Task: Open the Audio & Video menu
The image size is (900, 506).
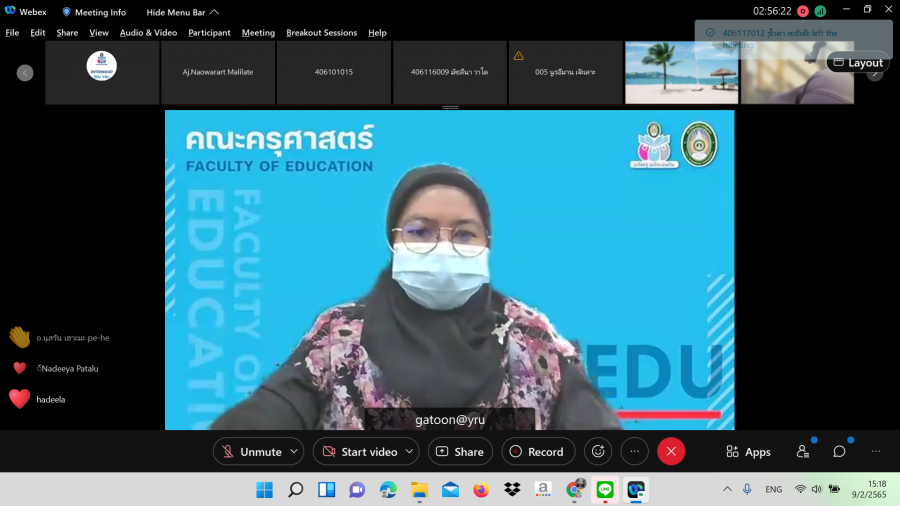Action: pos(148,33)
